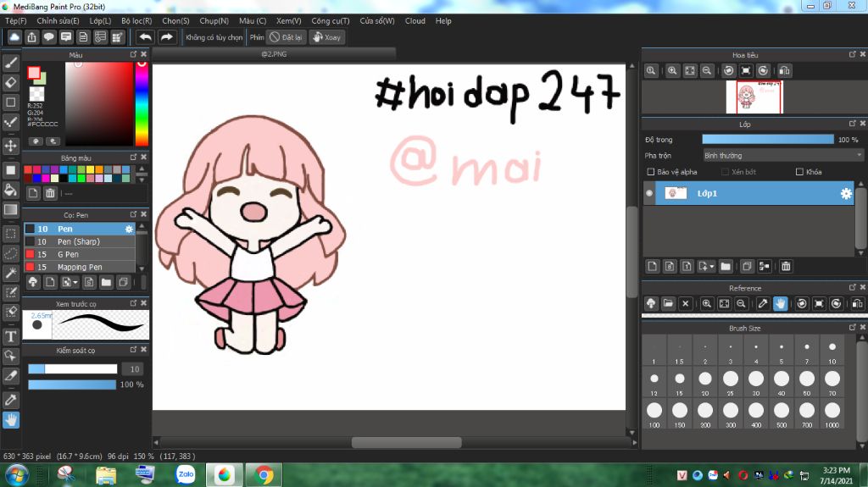This screenshot has width=868, height=487.
Task: Add a new layer in the layer panel
Action: (652, 267)
